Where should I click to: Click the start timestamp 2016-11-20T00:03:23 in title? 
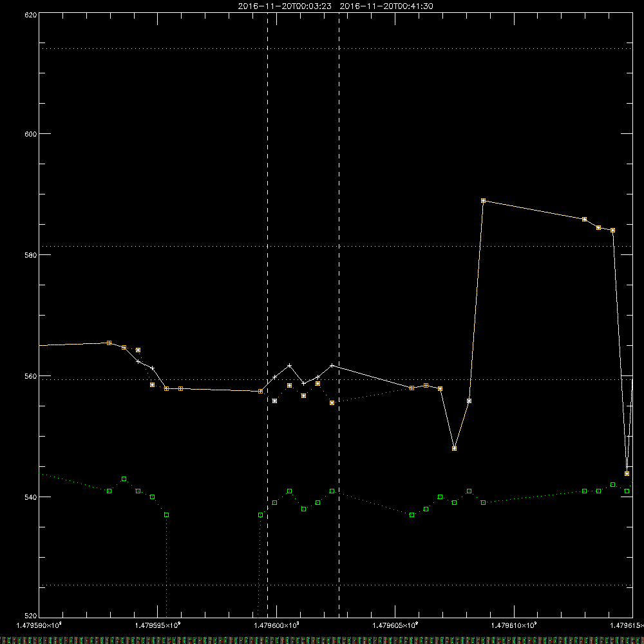pos(285,6)
